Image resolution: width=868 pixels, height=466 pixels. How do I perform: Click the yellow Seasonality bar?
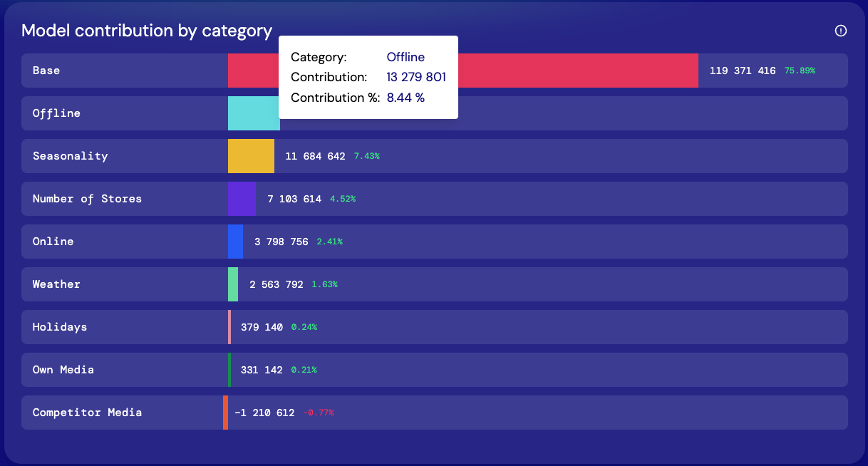(x=251, y=156)
